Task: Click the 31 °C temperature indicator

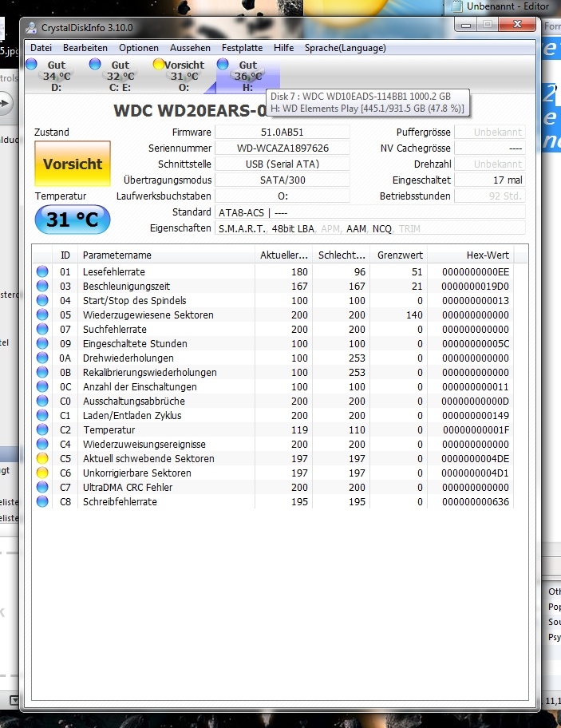Action: click(x=73, y=220)
